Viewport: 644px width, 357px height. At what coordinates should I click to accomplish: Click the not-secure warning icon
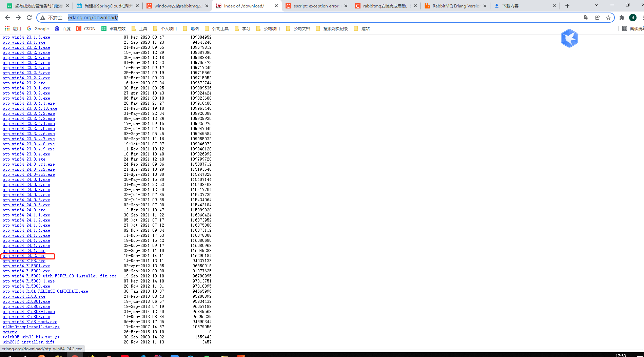[43, 18]
